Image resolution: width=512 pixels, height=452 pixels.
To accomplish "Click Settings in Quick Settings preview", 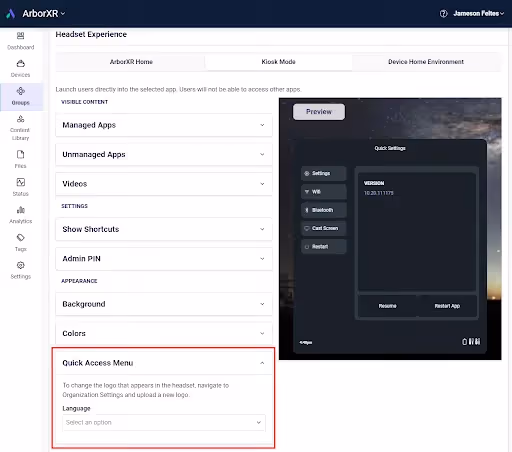I will pyautogui.click(x=324, y=173).
